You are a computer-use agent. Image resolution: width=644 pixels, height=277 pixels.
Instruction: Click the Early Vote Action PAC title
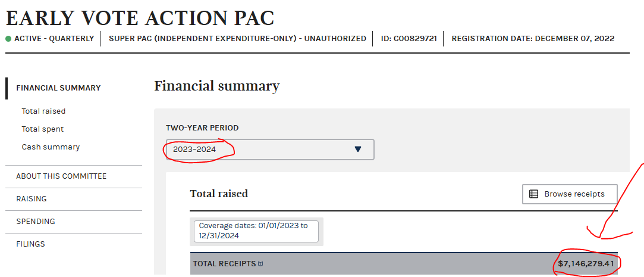[x=140, y=17]
